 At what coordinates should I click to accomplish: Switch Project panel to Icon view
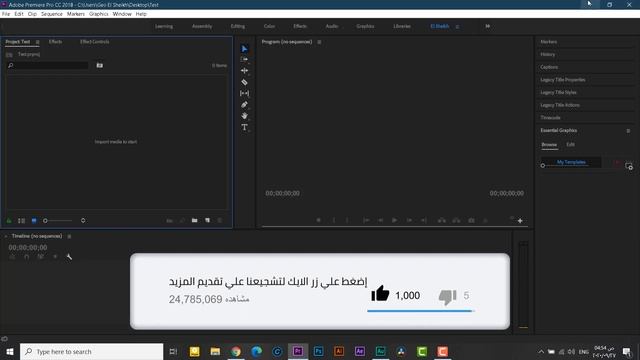click(x=34, y=220)
